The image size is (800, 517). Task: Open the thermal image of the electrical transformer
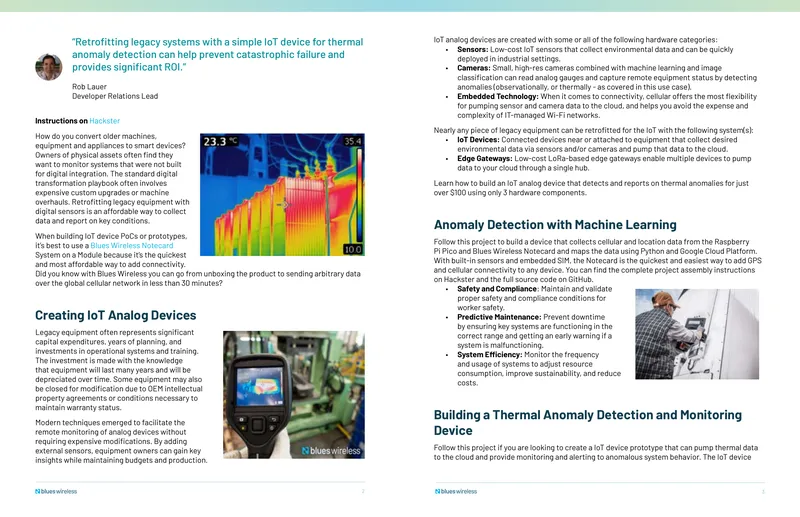282,194
